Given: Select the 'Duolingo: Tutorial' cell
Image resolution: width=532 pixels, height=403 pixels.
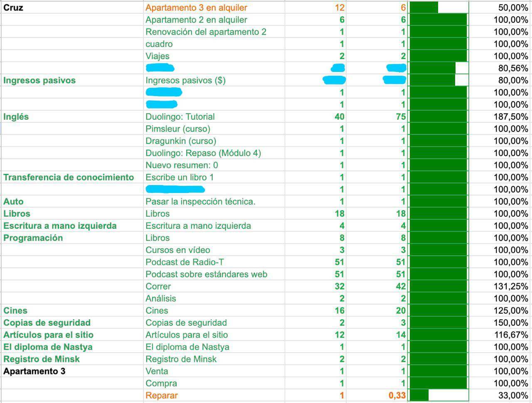Looking at the screenshot, I should pos(214,116).
